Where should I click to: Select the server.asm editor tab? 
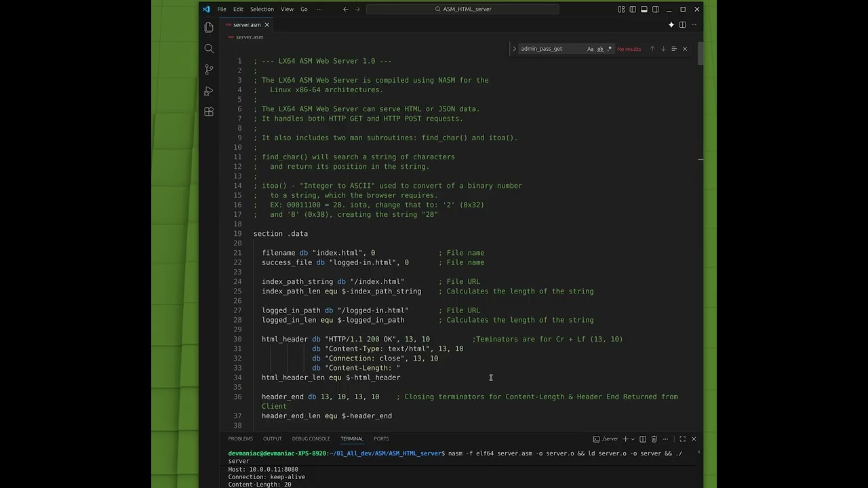click(247, 25)
